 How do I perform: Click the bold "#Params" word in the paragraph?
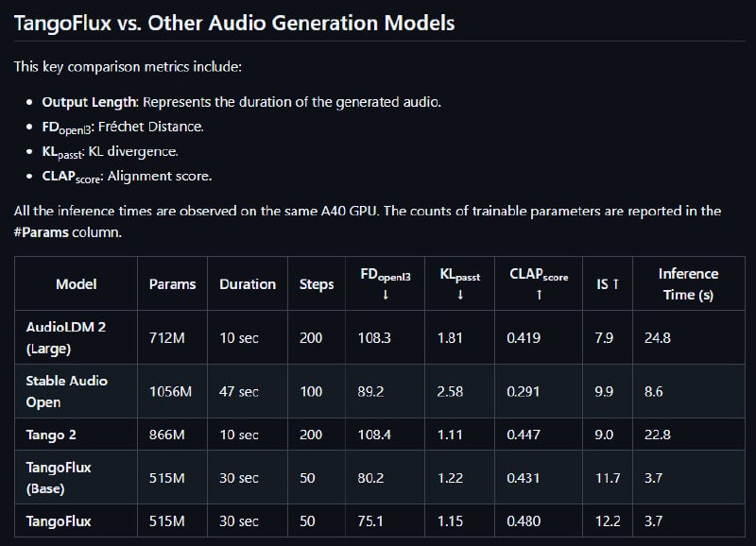click(42, 232)
